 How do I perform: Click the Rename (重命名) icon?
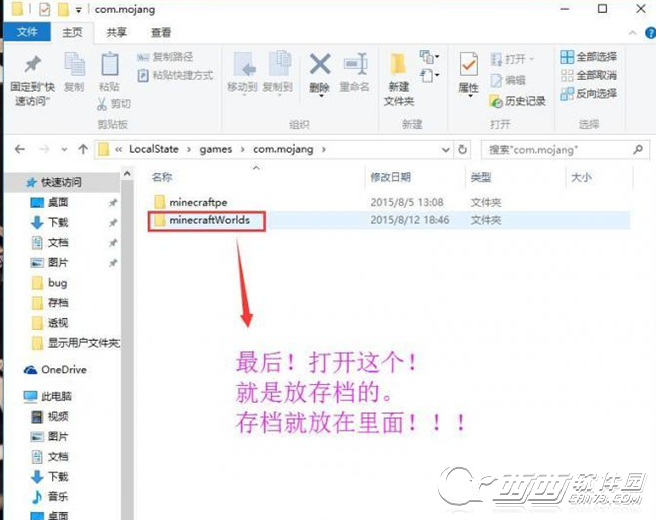click(x=355, y=64)
